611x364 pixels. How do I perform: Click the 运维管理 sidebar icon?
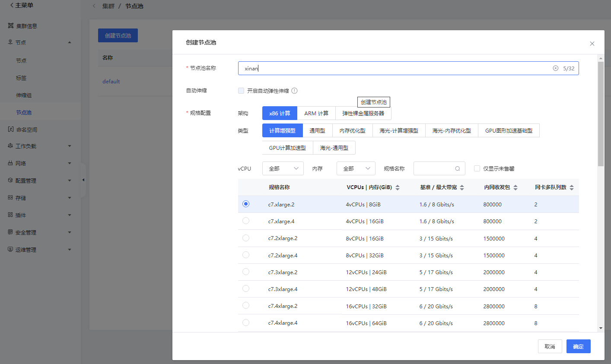10,250
